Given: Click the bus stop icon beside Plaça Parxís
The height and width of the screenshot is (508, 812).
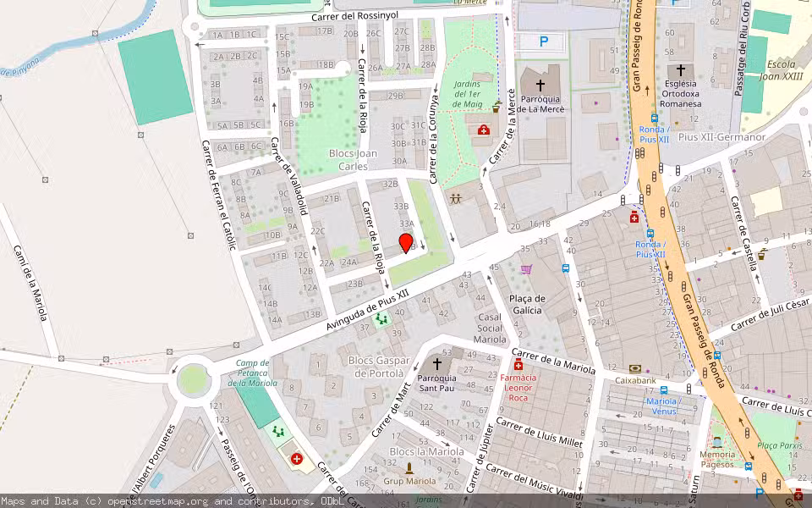Looking at the screenshot, I should click(749, 466).
